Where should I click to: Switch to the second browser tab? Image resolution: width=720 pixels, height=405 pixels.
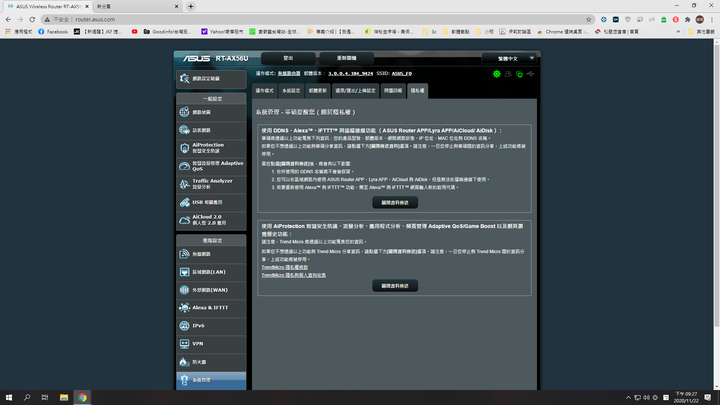point(137,6)
